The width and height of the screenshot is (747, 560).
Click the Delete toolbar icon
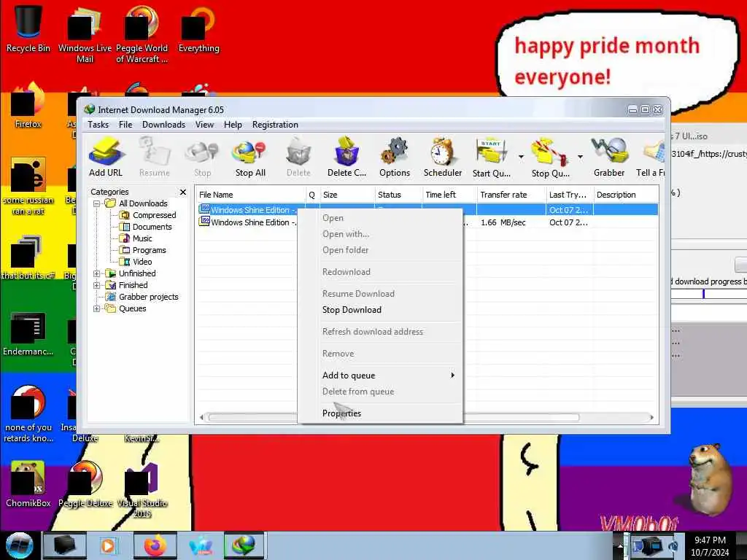point(298,157)
